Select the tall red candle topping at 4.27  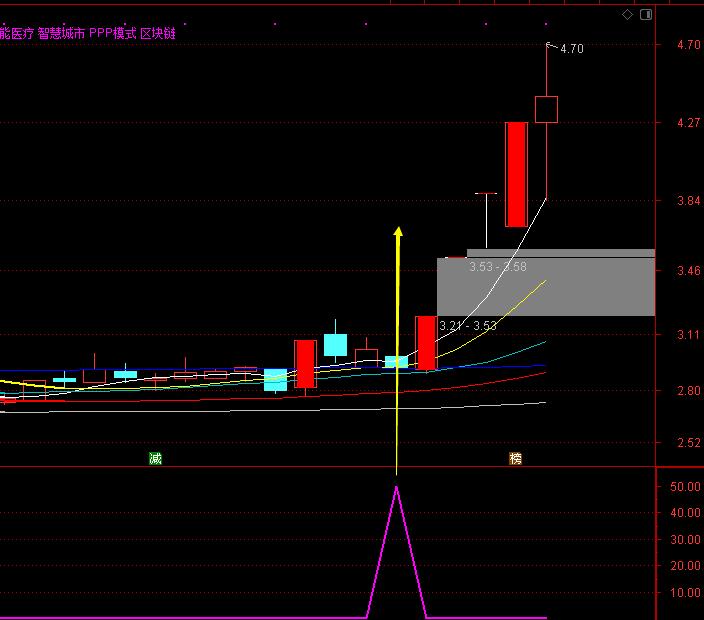[516, 174]
